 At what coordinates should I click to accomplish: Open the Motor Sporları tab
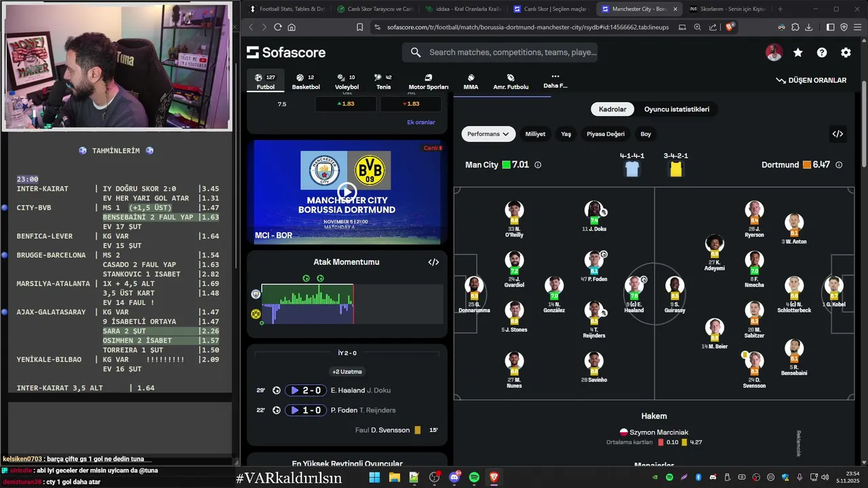pyautogui.click(x=429, y=82)
